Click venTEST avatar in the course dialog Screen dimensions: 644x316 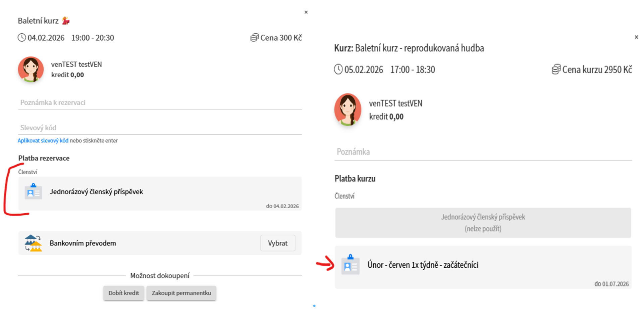coord(348,109)
